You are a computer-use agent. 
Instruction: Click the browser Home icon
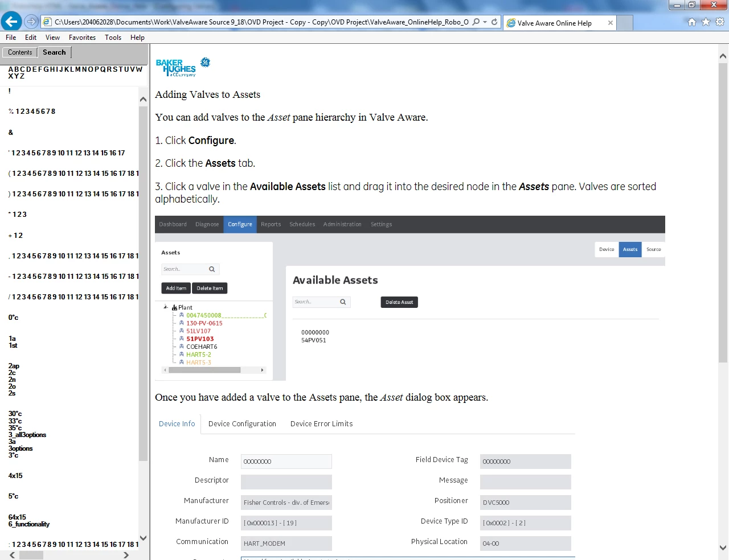click(692, 22)
